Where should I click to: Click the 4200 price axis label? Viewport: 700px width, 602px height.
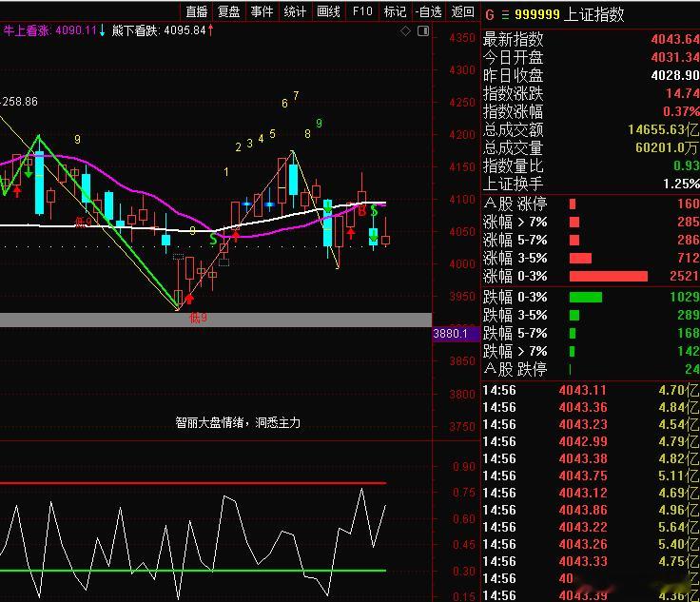[462, 134]
